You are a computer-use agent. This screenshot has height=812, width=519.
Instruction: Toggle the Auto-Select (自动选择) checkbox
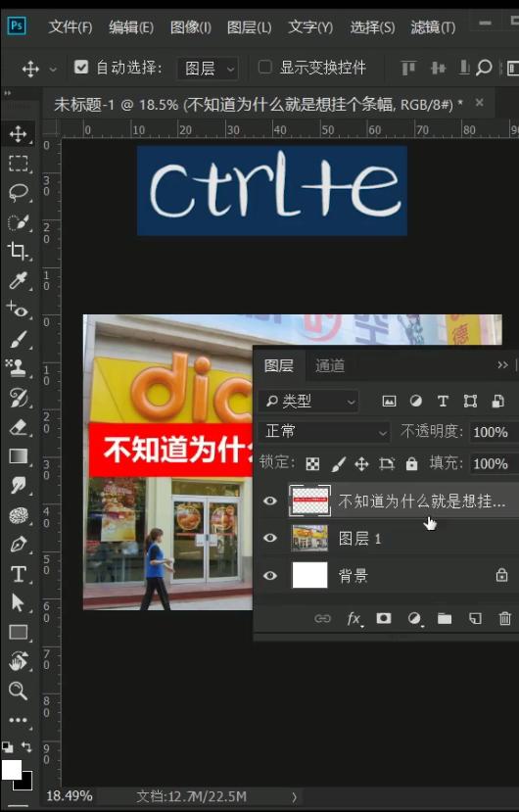(x=81, y=67)
